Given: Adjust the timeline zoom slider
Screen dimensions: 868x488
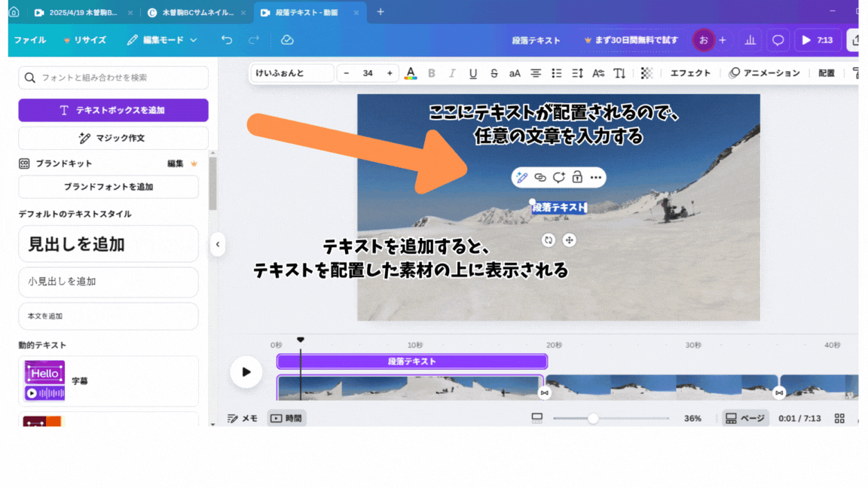Looking at the screenshot, I should [x=593, y=419].
